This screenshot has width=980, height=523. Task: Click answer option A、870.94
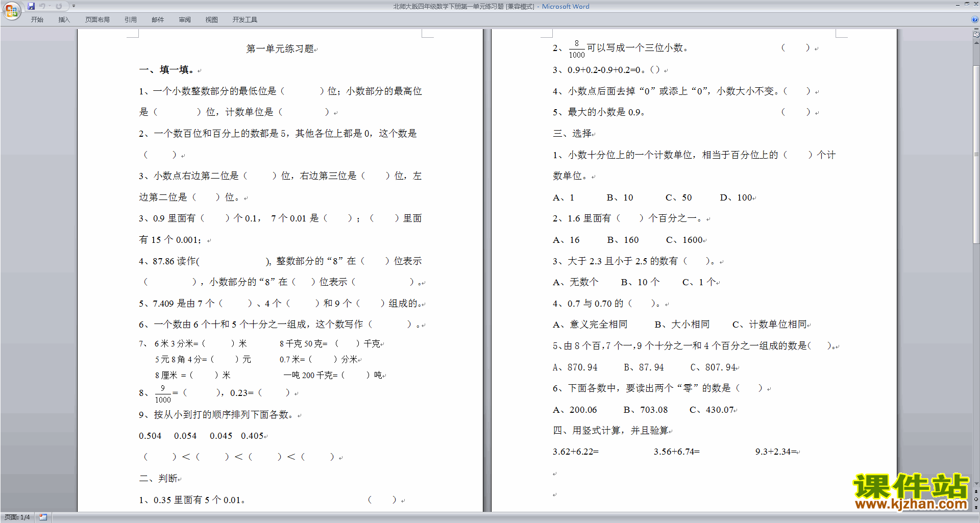point(575,367)
